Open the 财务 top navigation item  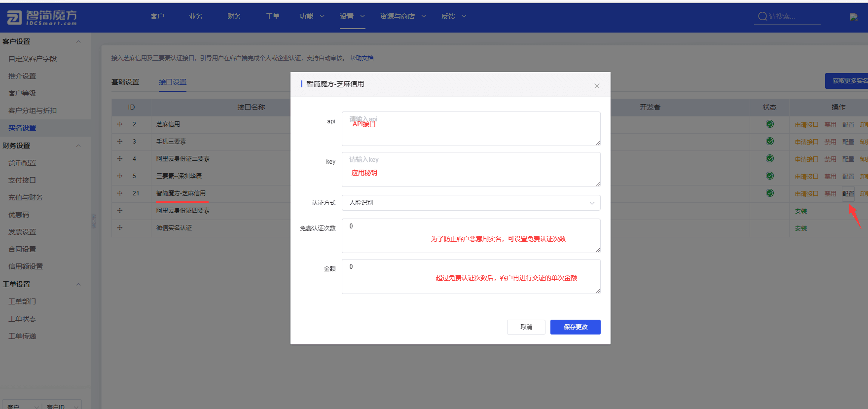pos(234,16)
